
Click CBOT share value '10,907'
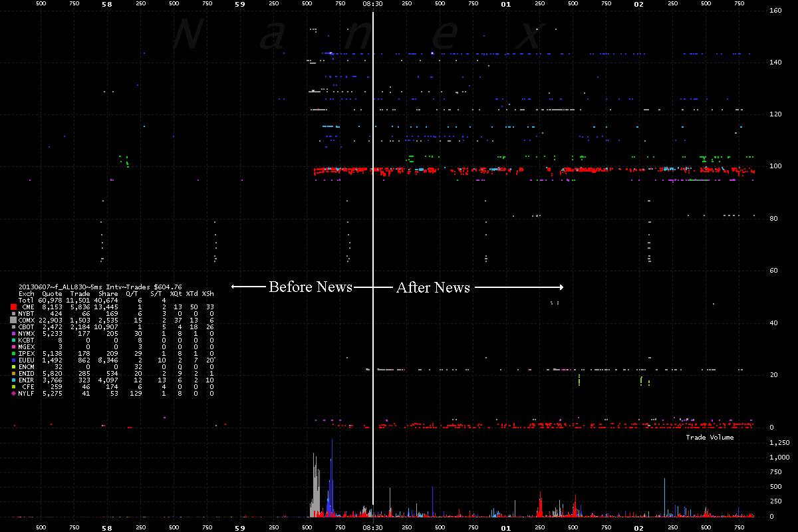pos(106,327)
